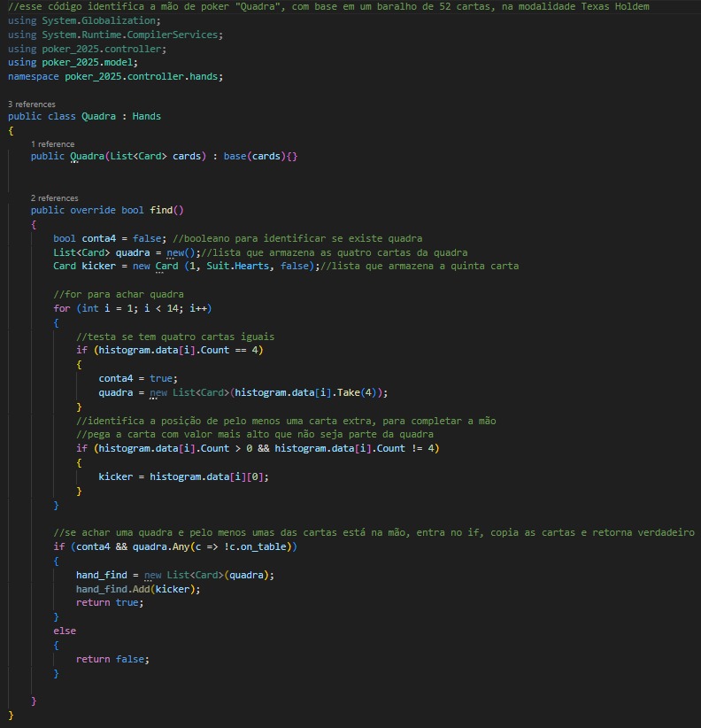Image resolution: width=701 pixels, height=728 pixels.
Task: Click the 'find()' method name
Action: [166, 210]
